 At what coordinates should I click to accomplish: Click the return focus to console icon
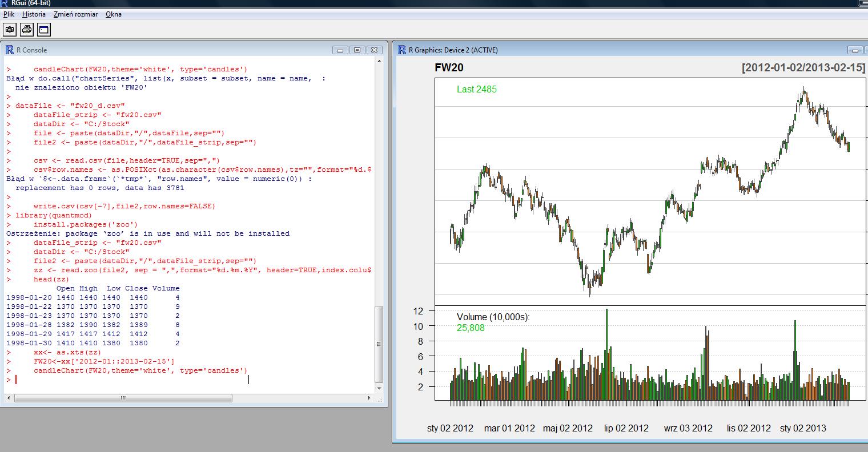44,29
